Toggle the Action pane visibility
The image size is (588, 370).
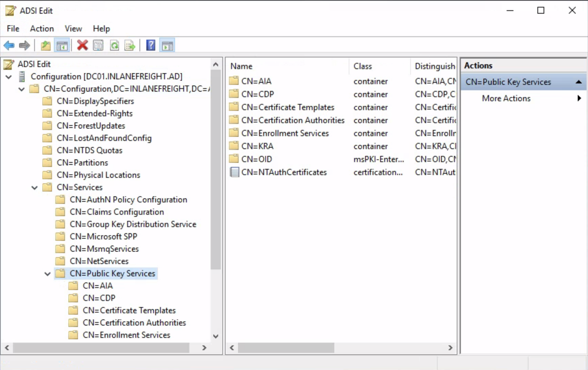point(167,45)
